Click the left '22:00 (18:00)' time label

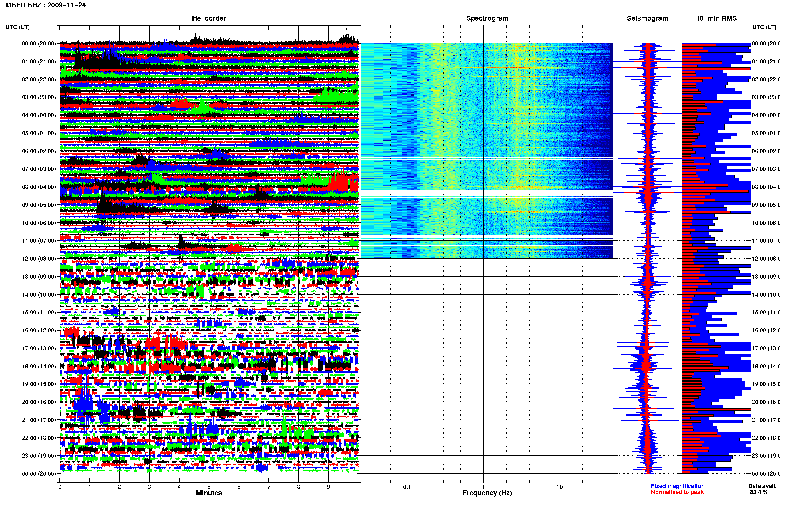point(39,438)
